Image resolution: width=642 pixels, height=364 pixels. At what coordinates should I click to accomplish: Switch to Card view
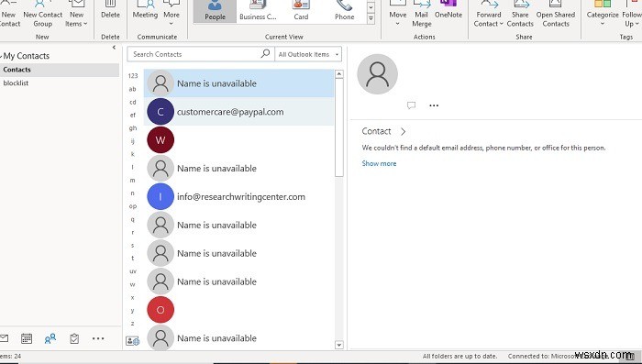pos(301,11)
